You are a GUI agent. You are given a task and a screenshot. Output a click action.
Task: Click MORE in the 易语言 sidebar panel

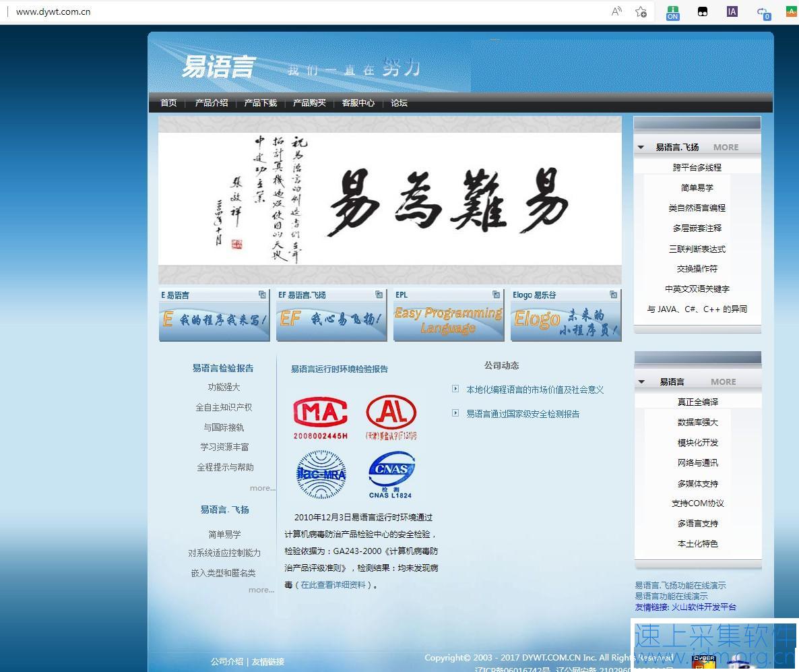point(723,382)
